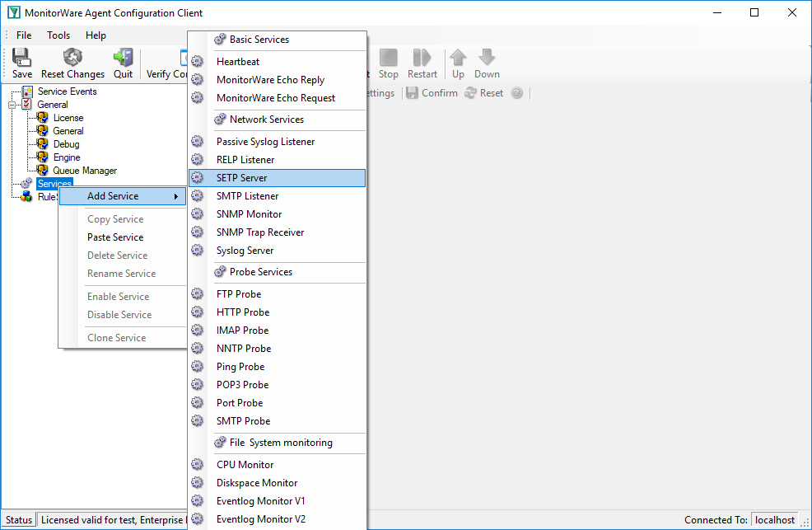Screen dimensions: 812x530
Task: Click the gear icon beside SNMP Monitor
Action: 198,213
